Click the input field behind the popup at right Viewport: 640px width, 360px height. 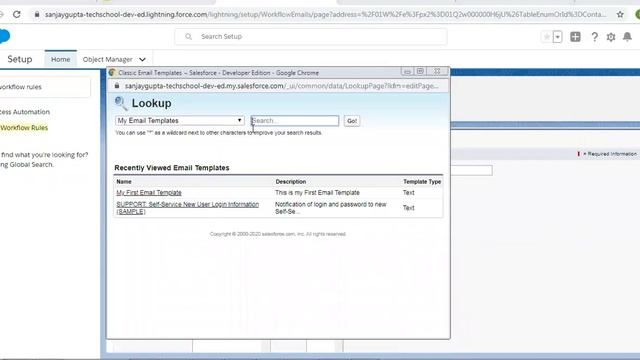pos(471,170)
